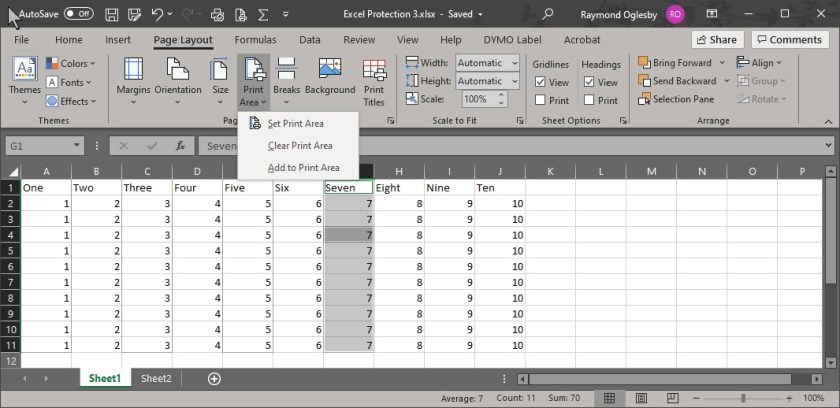This screenshot has height=408, width=840.
Task: Click the Comments button
Action: click(x=790, y=40)
